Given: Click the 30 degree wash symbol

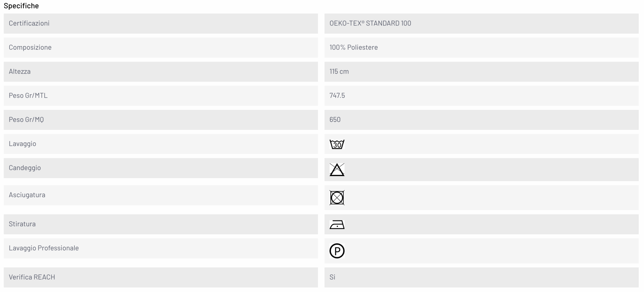Looking at the screenshot, I should (337, 144).
